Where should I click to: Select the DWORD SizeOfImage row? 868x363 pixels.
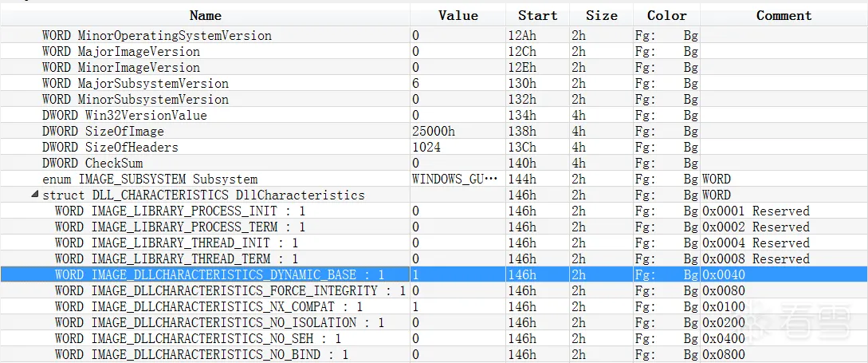coord(103,131)
